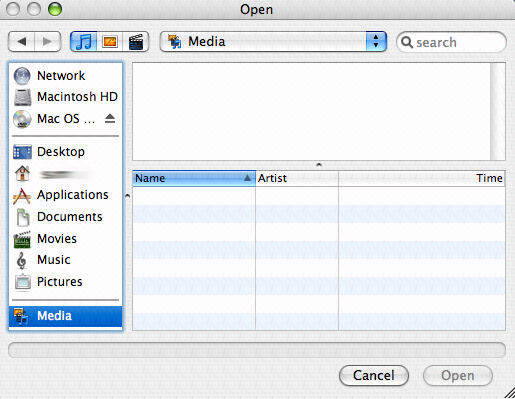515x399 pixels.
Task: Go forward with the right arrow button
Action: (48, 42)
